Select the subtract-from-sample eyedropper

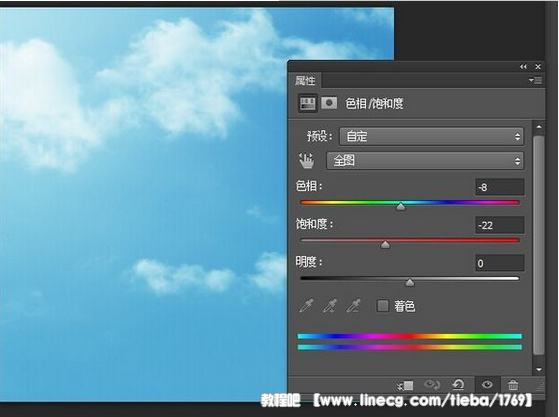tap(354, 306)
